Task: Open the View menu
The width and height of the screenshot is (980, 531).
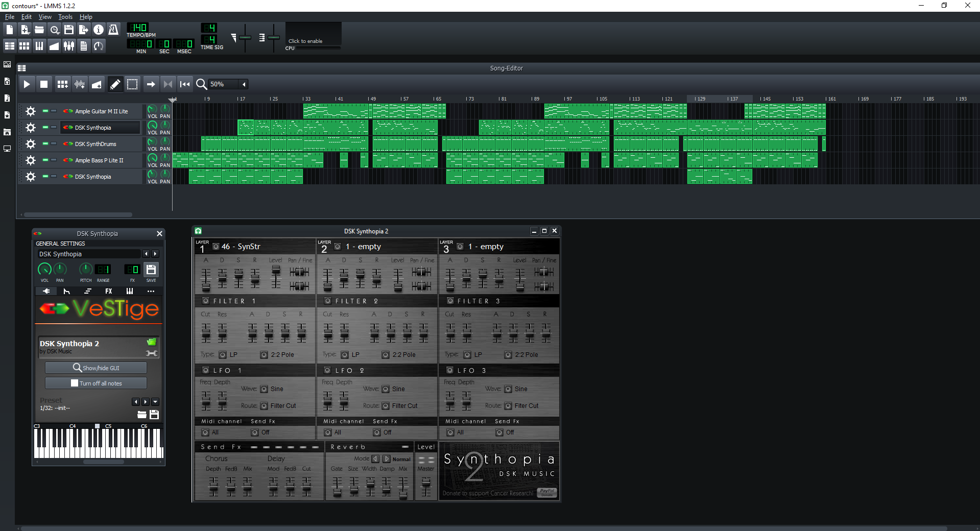Action: (x=45, y=17)
